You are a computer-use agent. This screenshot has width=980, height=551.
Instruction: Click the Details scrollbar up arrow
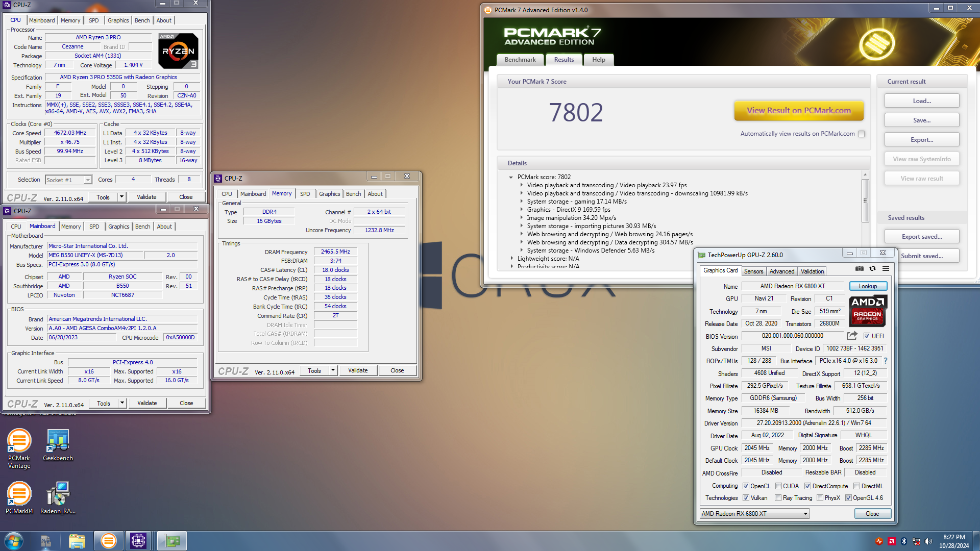pos(865,174)
